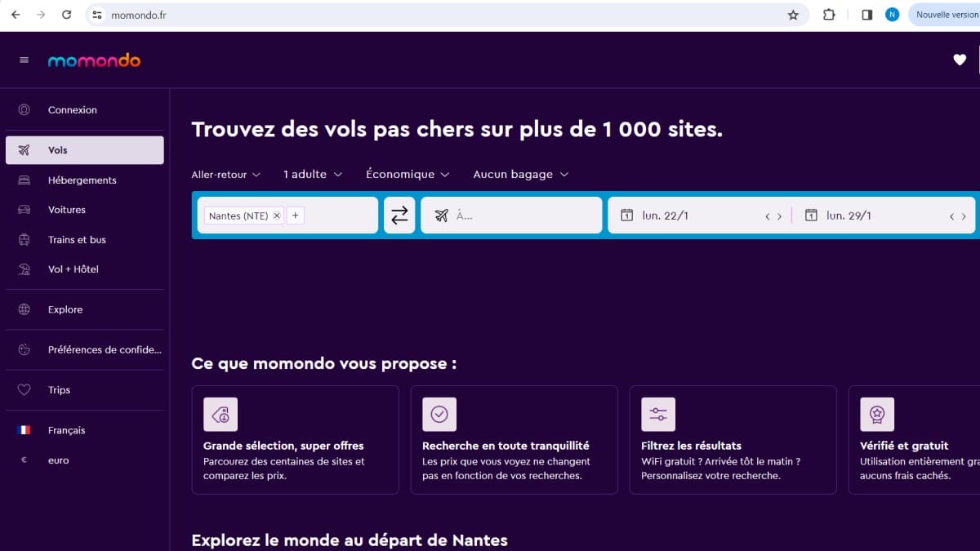Viewport: 980px width, 551px height.
Task: Expand the Aller-retour trip type dropdown
Action: (226, 175)
